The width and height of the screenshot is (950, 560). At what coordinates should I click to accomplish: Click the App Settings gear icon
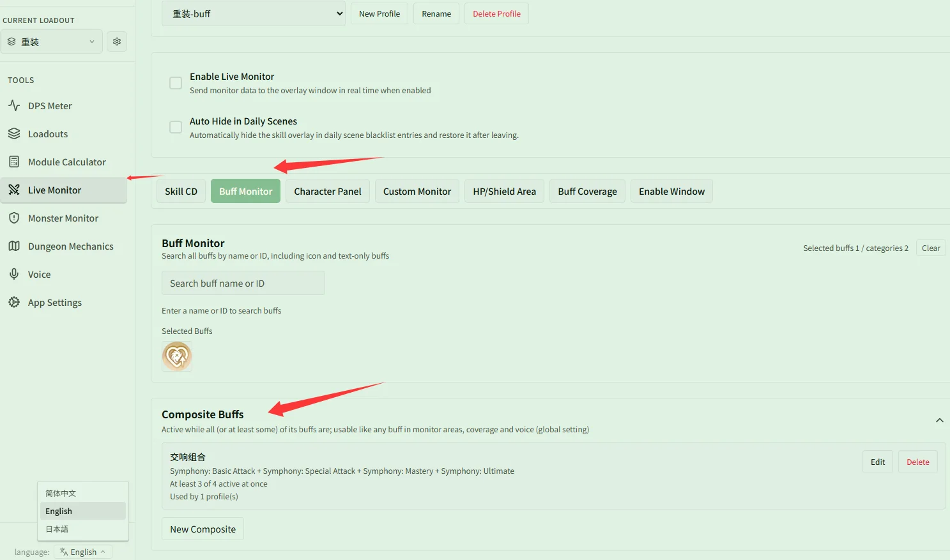point(14,302)
